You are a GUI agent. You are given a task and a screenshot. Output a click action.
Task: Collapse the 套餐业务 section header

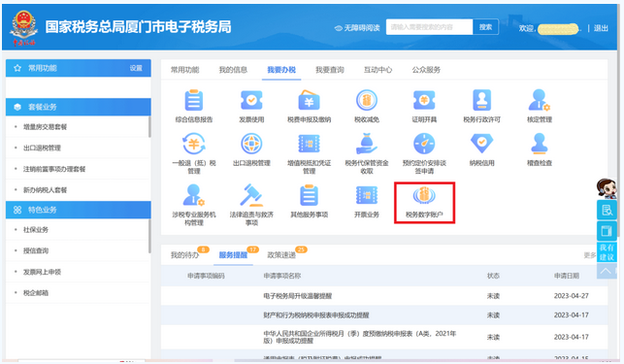78,107
